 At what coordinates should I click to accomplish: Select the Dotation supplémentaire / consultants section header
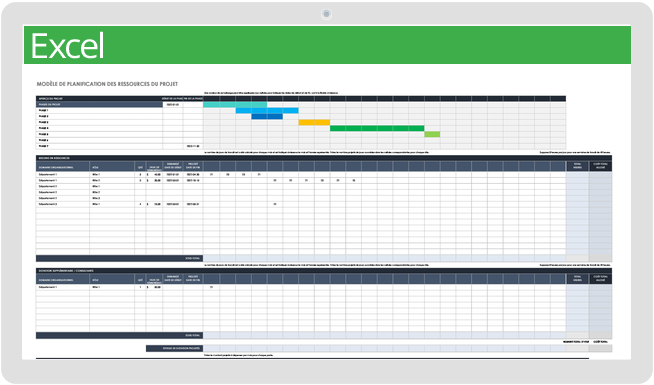324,271
